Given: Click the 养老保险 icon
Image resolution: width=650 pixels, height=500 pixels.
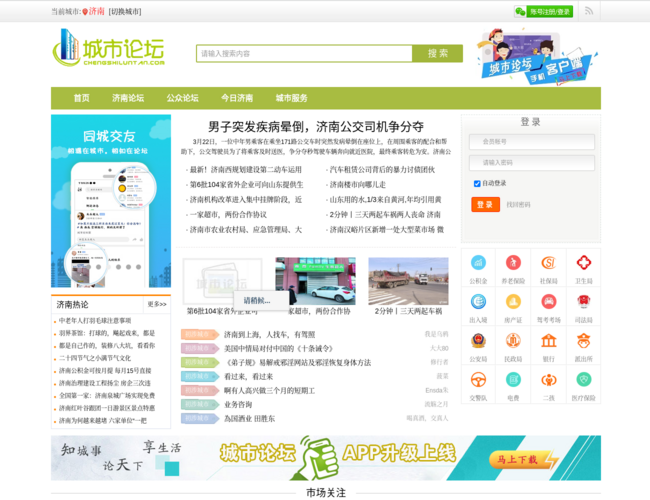Looking at the screenshot, I should pos(513,264).
